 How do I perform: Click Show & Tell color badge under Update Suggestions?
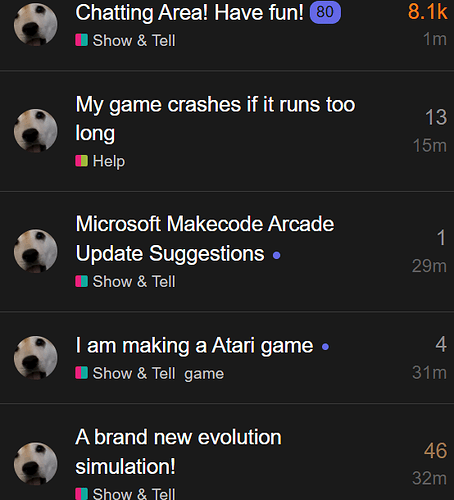pos(81,281)
